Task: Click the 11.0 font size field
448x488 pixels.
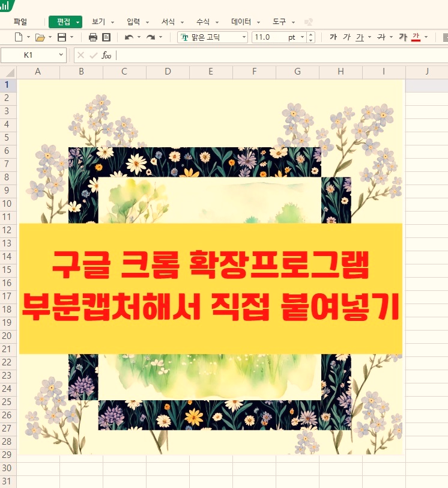Action: (x=275, y=37)
